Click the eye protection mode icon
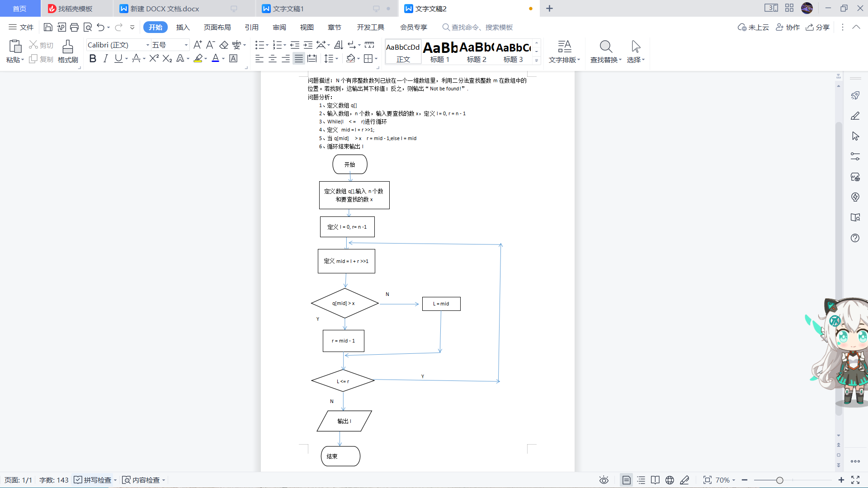 tap(604, 480)
